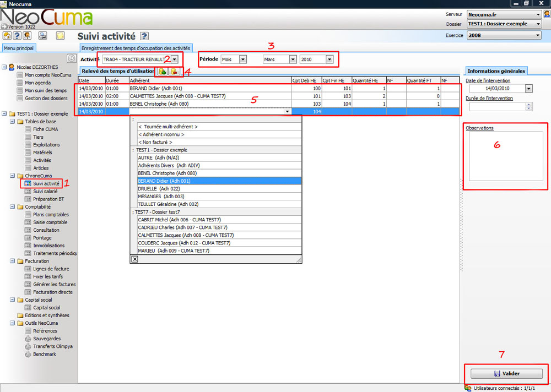Click the Valider button
The height and width of the screenshot is (392, 551).
[x=506, y=373]
